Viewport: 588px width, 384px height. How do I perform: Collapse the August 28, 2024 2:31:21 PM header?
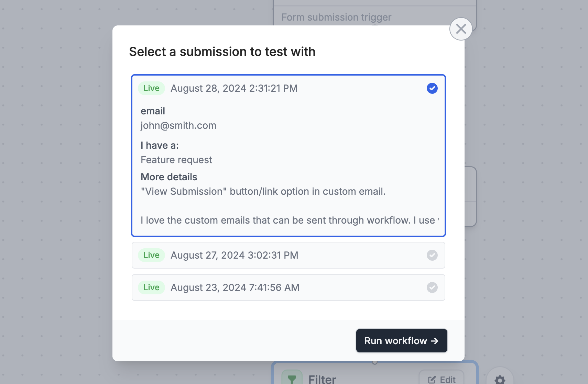pos(288,88)
